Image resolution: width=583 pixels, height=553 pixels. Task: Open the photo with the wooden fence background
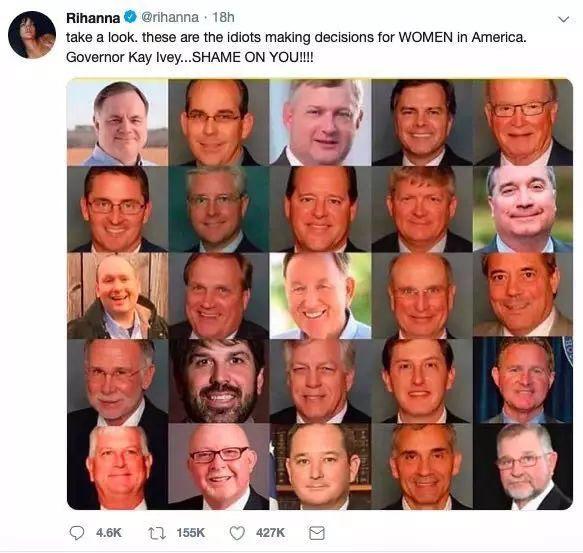tap(117, 296)
